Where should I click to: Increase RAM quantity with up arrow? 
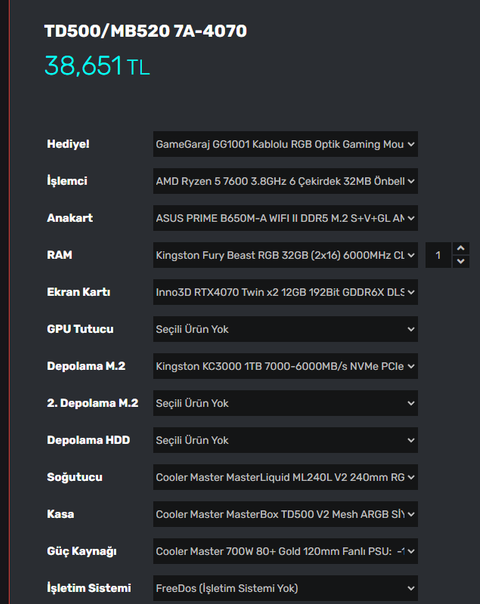point(461,248)
